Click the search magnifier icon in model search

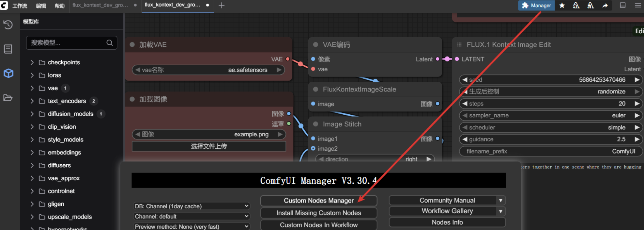[x=110, y=43]
